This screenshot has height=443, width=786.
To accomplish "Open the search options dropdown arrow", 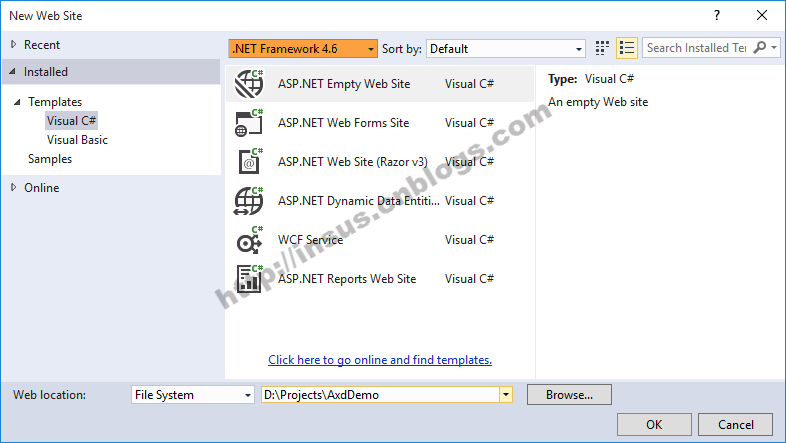I will tap(774, 48).
